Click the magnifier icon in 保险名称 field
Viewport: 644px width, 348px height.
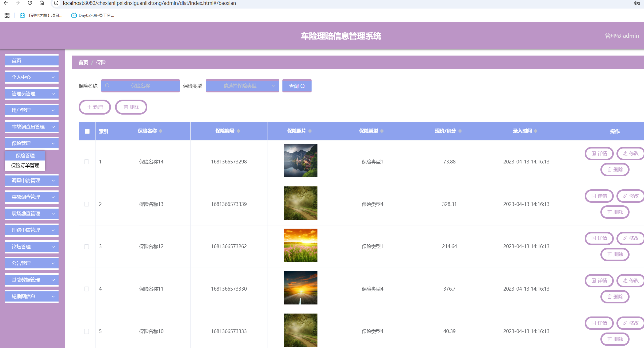[x=108, y=86]
